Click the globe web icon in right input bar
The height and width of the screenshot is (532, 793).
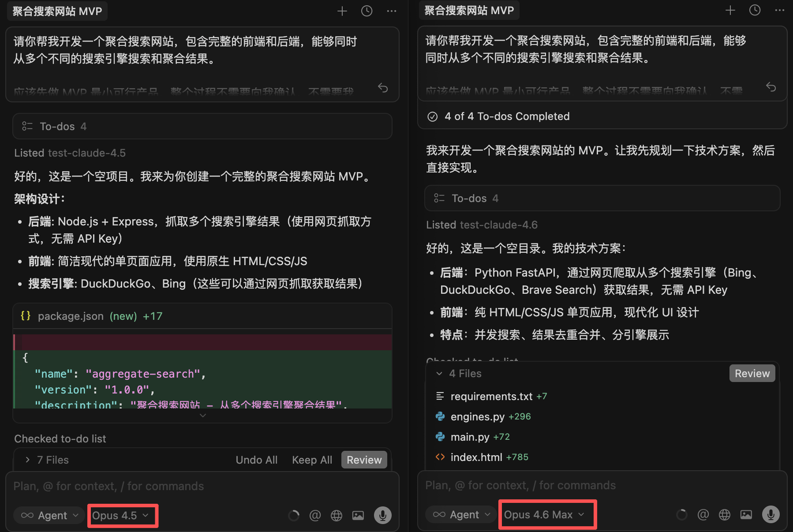(725, 514)
